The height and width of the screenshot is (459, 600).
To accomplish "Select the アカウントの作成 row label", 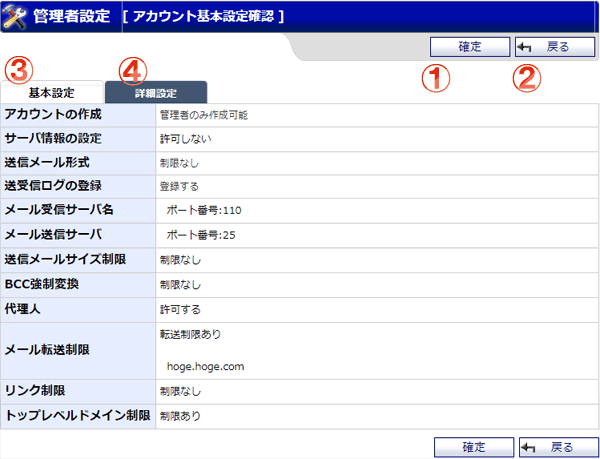I will point(53,115).
